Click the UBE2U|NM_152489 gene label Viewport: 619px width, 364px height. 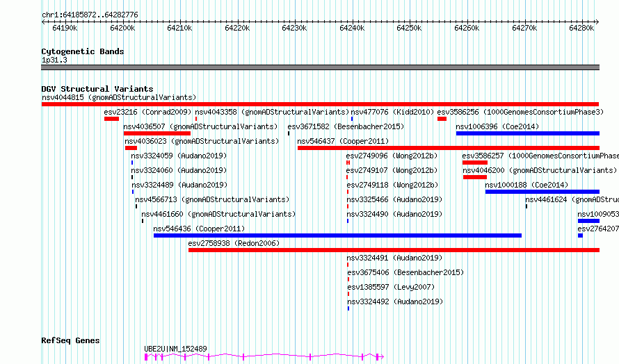click(x=175, y=349)
